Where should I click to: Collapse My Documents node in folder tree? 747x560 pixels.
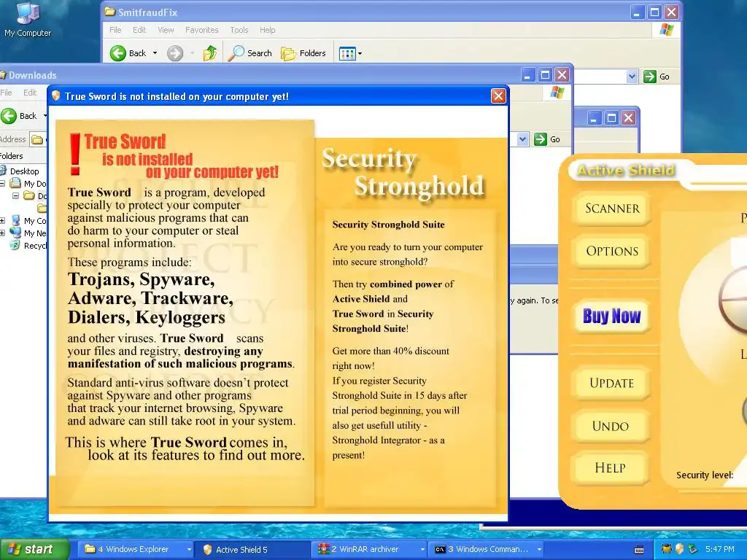point(2,183)
